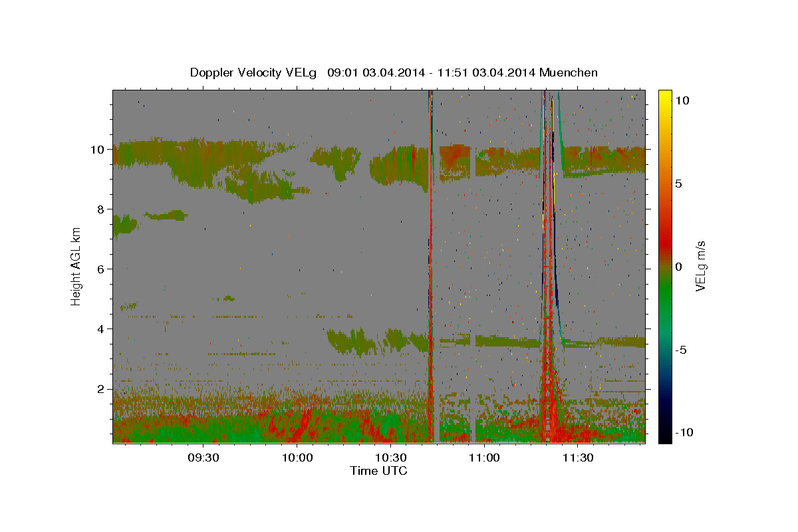Click the height tick label '8'
The width and height of the screenshot is (798, 532).
pos(102,209)
